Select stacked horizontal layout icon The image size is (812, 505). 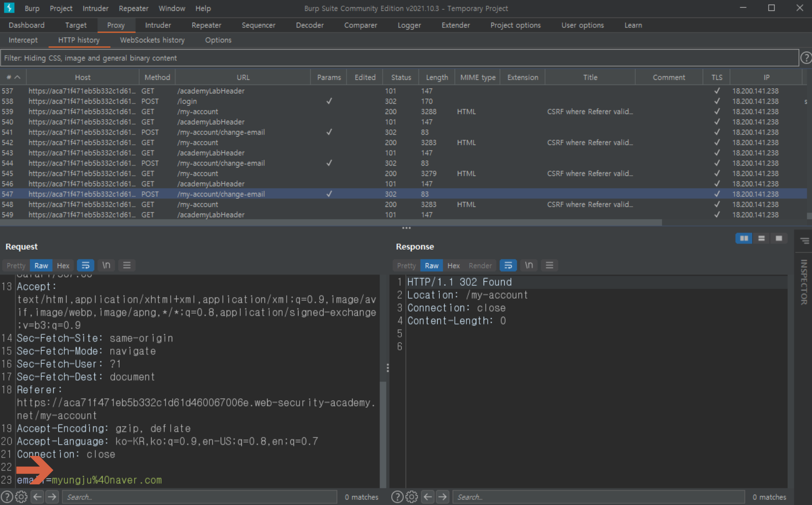click(x=761, y=238)
